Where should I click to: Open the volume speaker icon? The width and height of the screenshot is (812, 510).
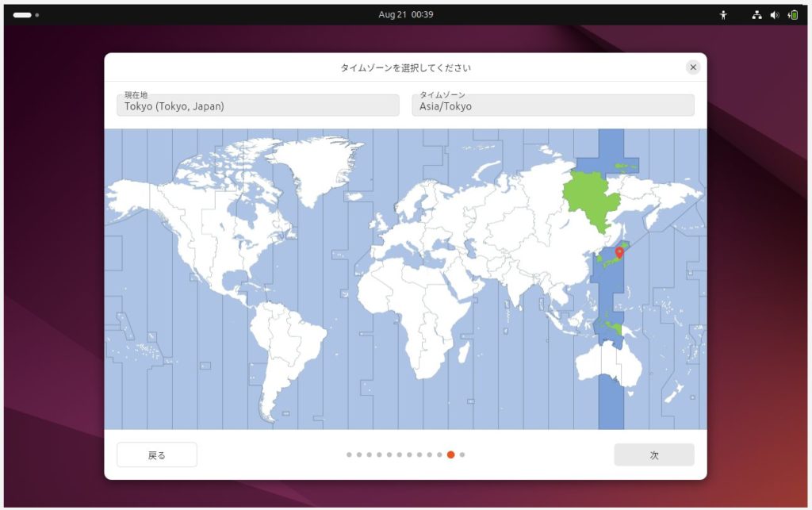pyautogui.click(x=775, y=15)
